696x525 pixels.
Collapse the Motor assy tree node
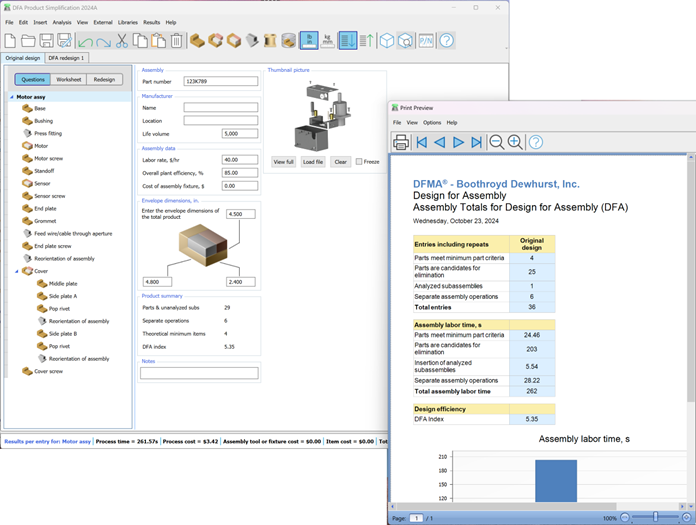pos(12,97)
